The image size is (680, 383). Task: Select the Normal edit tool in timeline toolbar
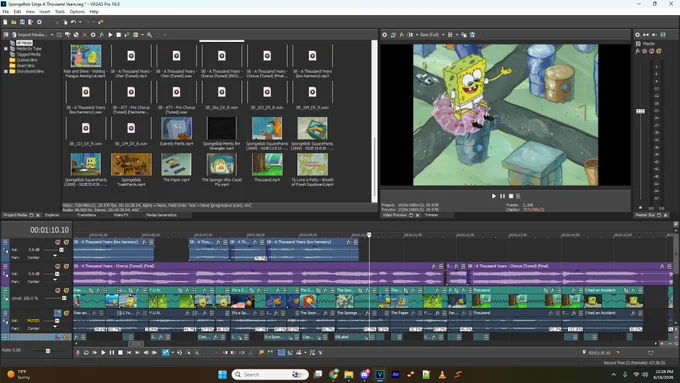(x=165, y=353)
